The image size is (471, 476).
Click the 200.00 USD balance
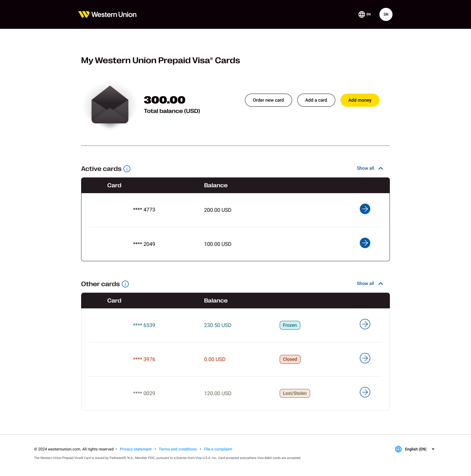click(x=218, y=210)
